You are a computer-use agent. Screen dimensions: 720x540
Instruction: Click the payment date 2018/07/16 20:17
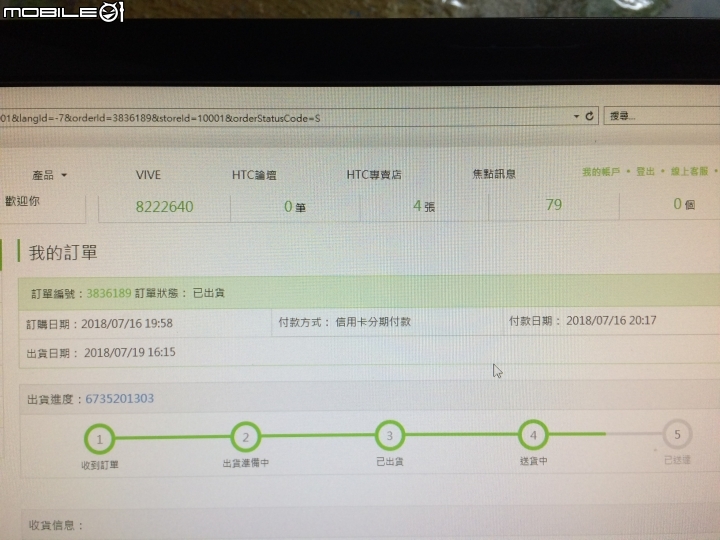(x=611, y=321)
